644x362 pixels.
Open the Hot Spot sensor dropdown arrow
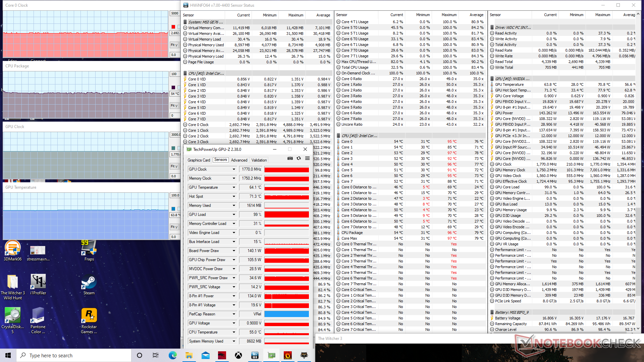pos(234,196)
